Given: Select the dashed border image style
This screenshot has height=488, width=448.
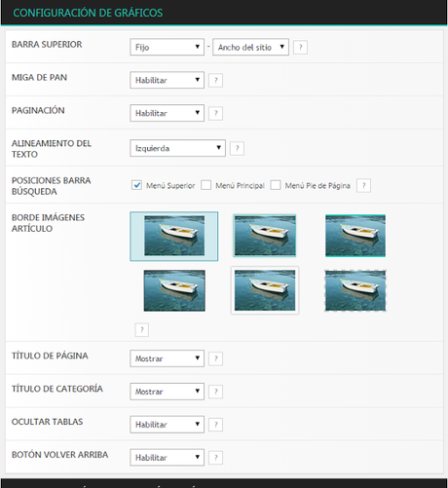Looking at the screenshot, I should [355, 290].
